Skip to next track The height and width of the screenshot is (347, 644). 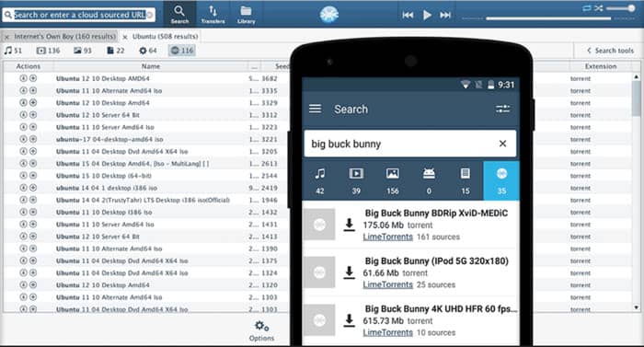pyautogui.click(x=445, y=16)
